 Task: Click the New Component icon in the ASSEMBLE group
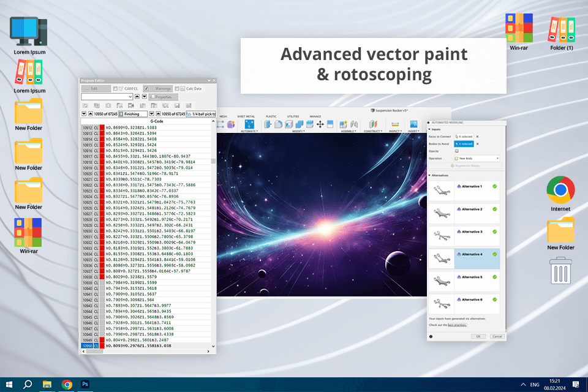(343, 124)
